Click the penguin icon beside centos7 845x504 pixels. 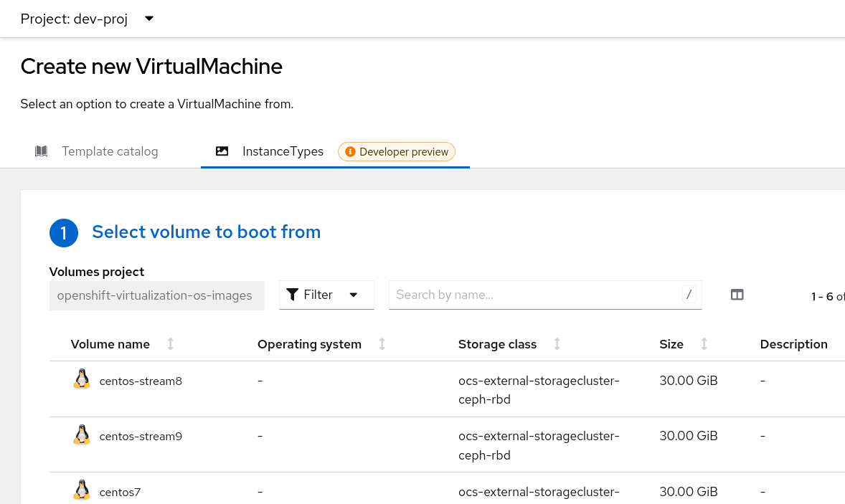[x=81, y=489]
